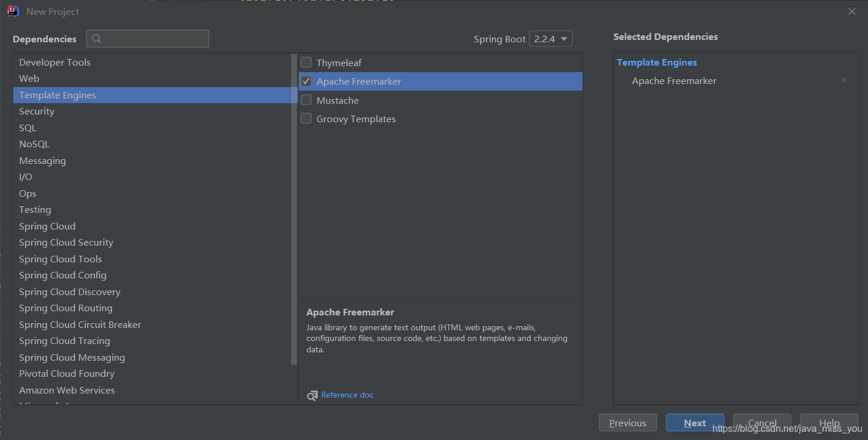Viewport: 868px width, 440px height.
Task: Click the Mustache dependency label
Action: [337, 100]
